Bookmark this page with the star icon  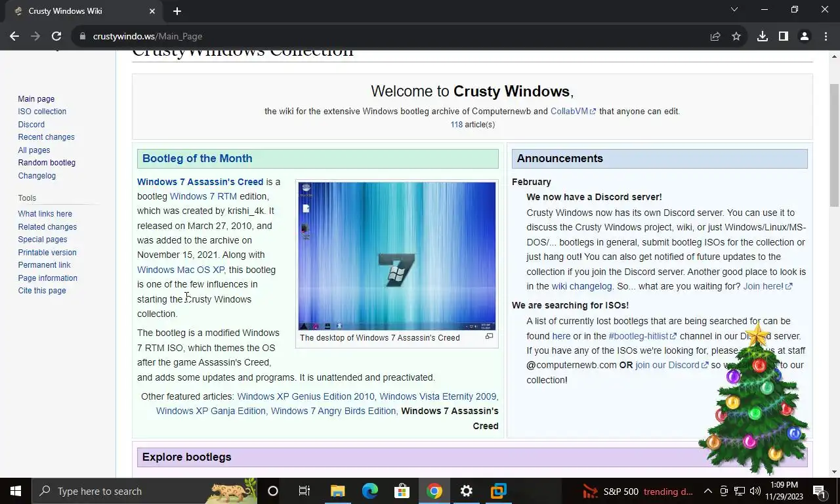(x=736, y=36)
